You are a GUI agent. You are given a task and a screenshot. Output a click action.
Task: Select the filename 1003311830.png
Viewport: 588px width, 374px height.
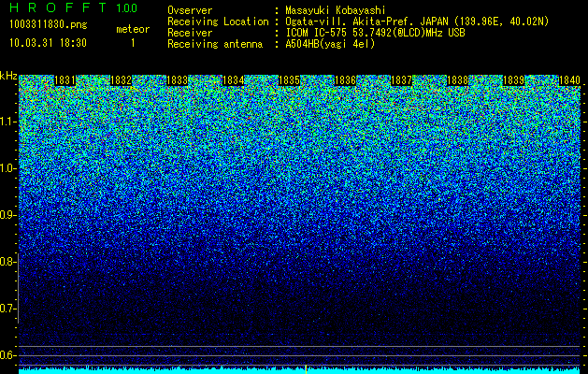tap(49, 25)
